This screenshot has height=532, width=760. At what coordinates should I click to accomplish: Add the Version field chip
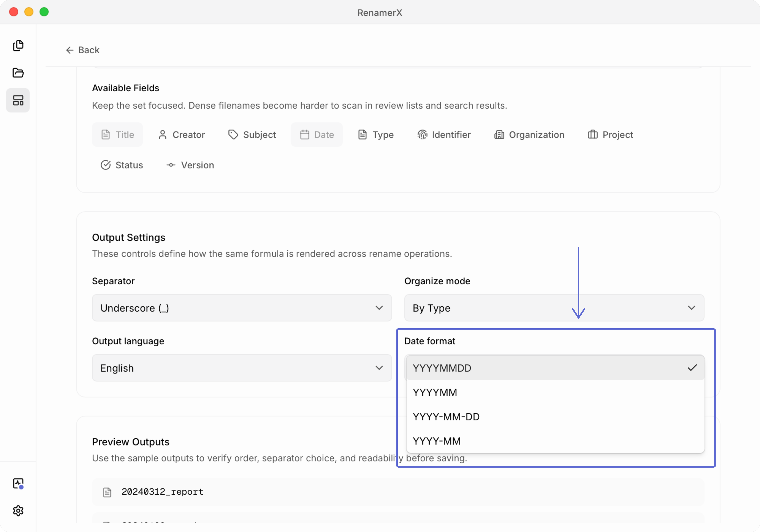[x=190, y=165]
